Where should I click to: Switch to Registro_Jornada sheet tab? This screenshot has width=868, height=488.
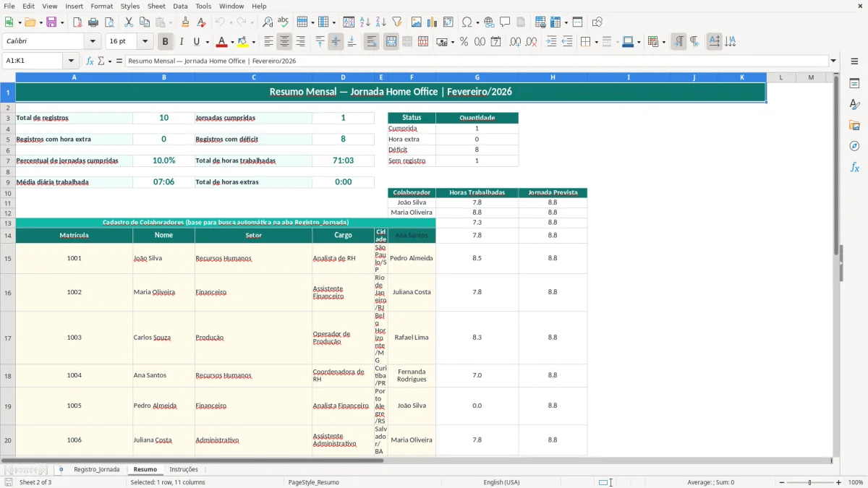[x=96, y=469]
